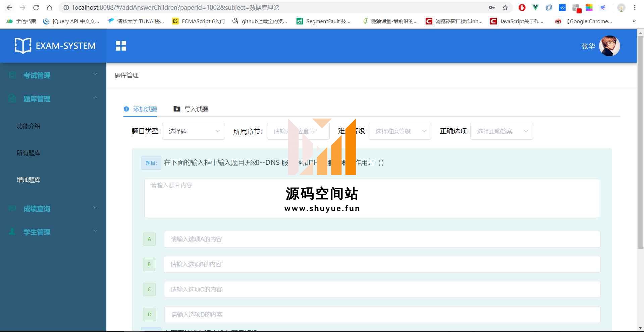Image resolution: width=644 pixels, height=332 pixels.
Task: Focus the 请输入题目内容 textarea
Action: 371,198
